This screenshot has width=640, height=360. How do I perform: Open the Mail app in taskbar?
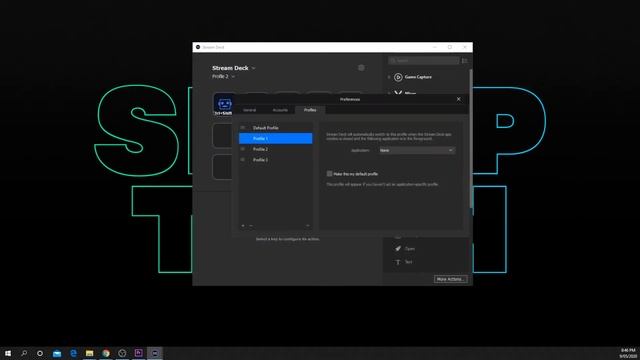click(x=57, y=353)
